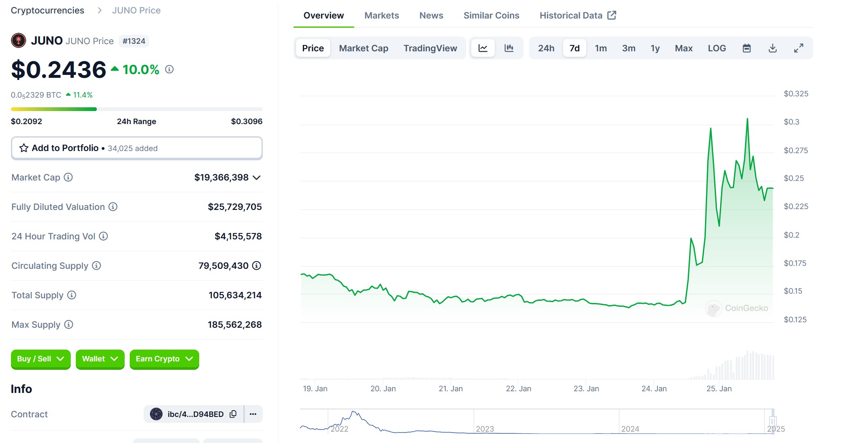
Task: Open Circulating Supply label info icon
Action: click(96, 265)
